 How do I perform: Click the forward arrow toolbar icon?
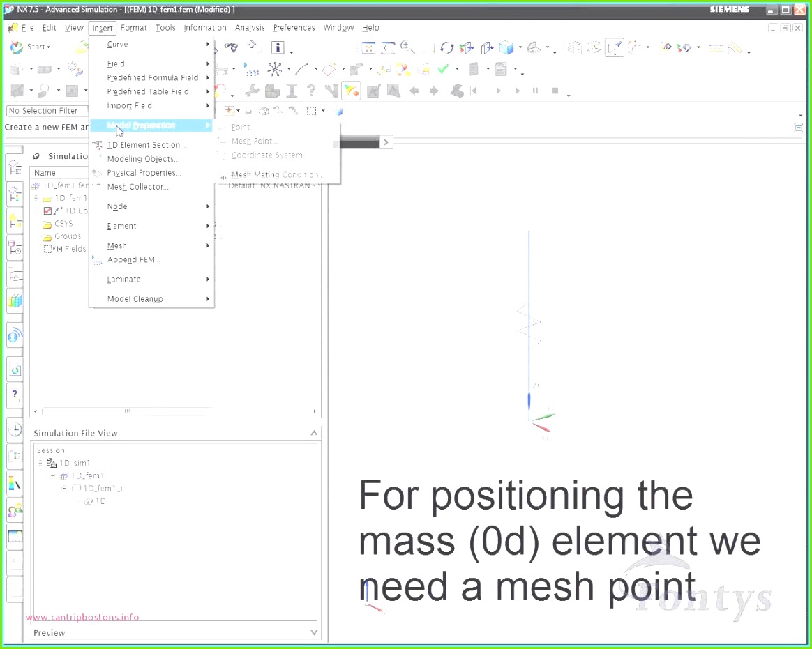tap(434, 91)
